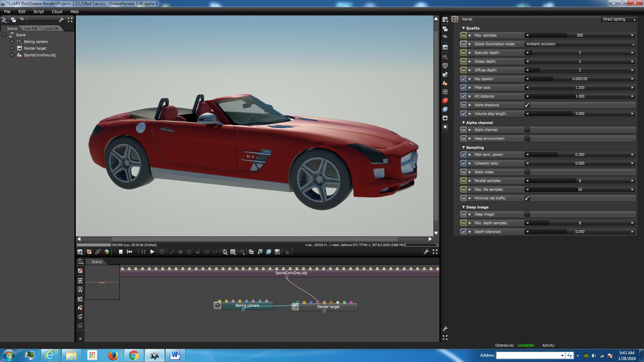Click the red cube icon in the sidebar

pyautogui.click(x=445, y=101)
